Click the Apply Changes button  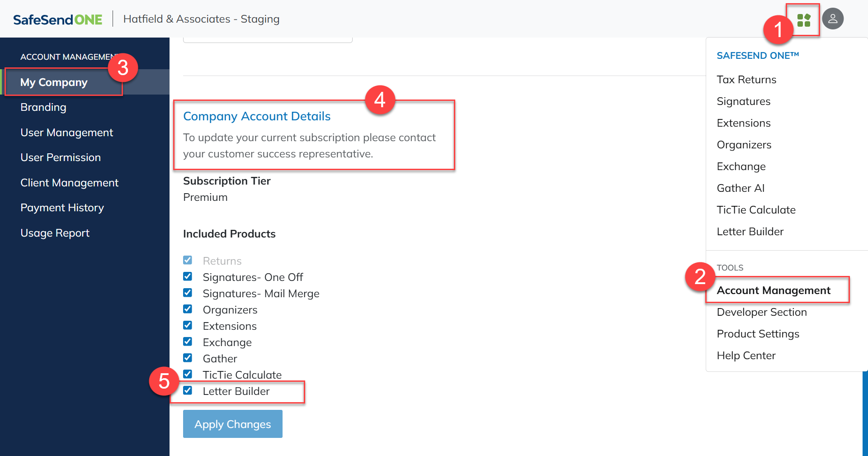(233, 424)
